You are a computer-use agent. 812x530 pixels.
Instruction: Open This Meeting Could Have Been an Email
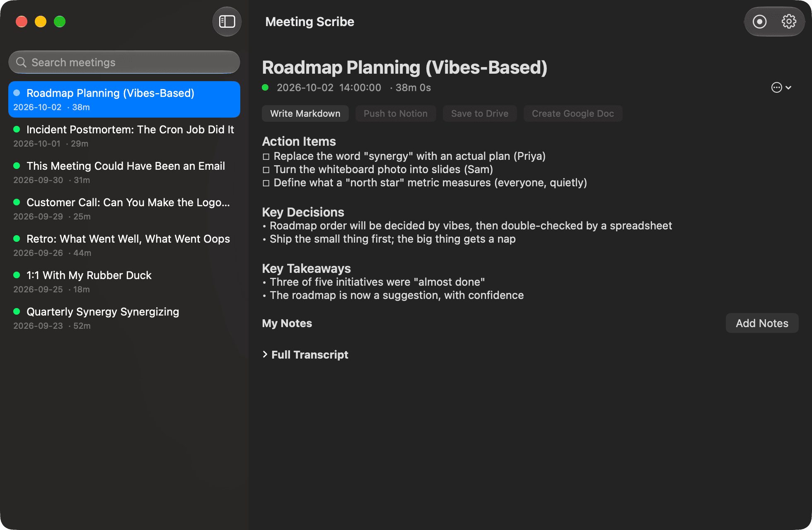(x=124, y=172)
